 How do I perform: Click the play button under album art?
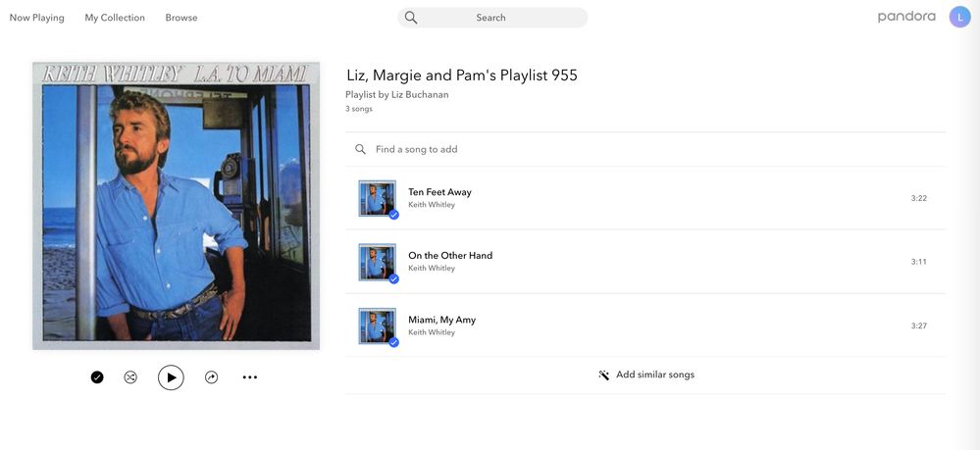pos(171,377)
